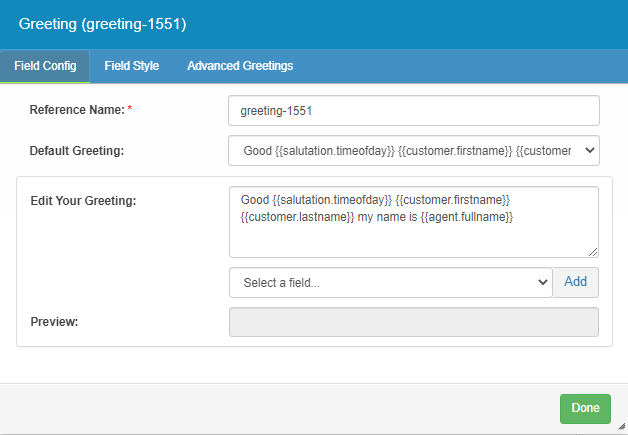Screen dimensions: 628x435
Task: Click the green Done button
Action: [x=585, y=408]
